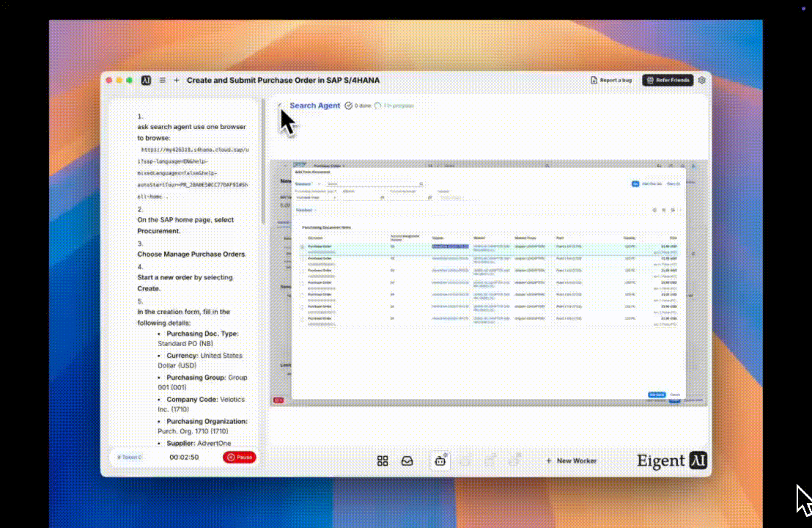Click the '0 done' status indicator
Screen dimensions: 812x528
tap(358, 106)
